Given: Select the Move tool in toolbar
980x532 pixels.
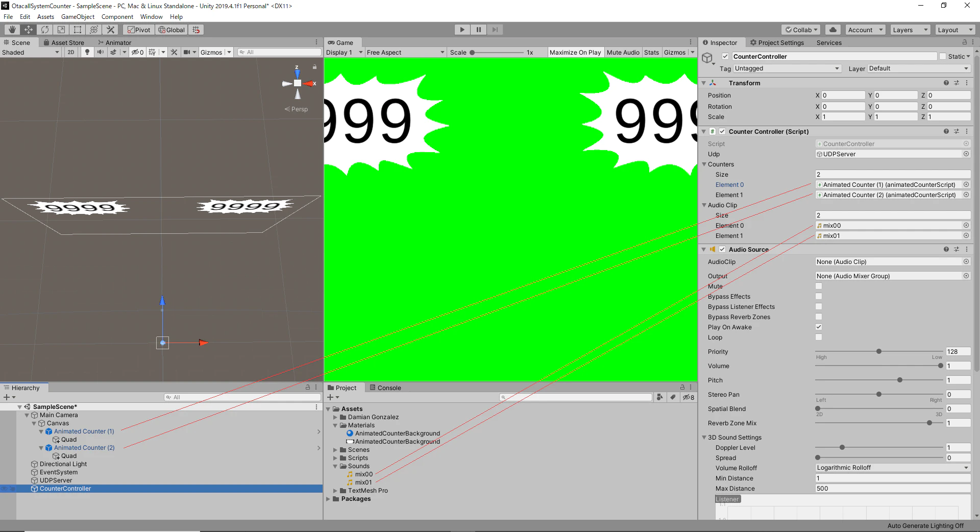Looking at the screenshot, I should tap(29, 30).
